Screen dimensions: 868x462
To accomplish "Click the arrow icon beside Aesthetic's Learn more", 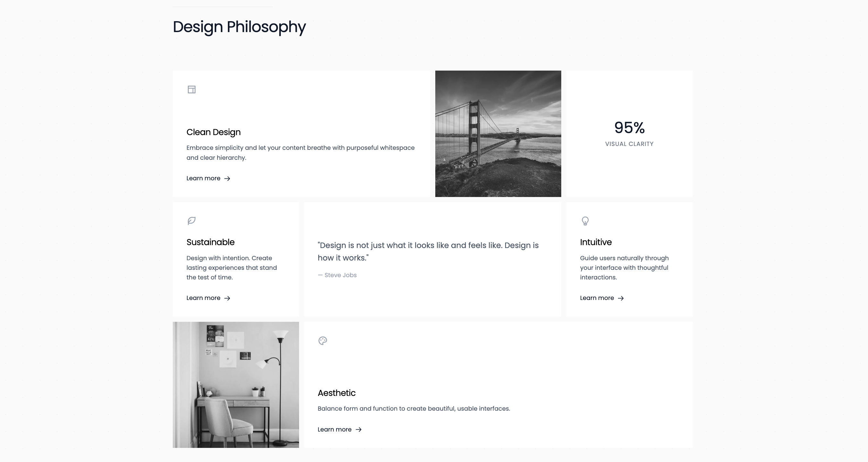I will [359, 430].
